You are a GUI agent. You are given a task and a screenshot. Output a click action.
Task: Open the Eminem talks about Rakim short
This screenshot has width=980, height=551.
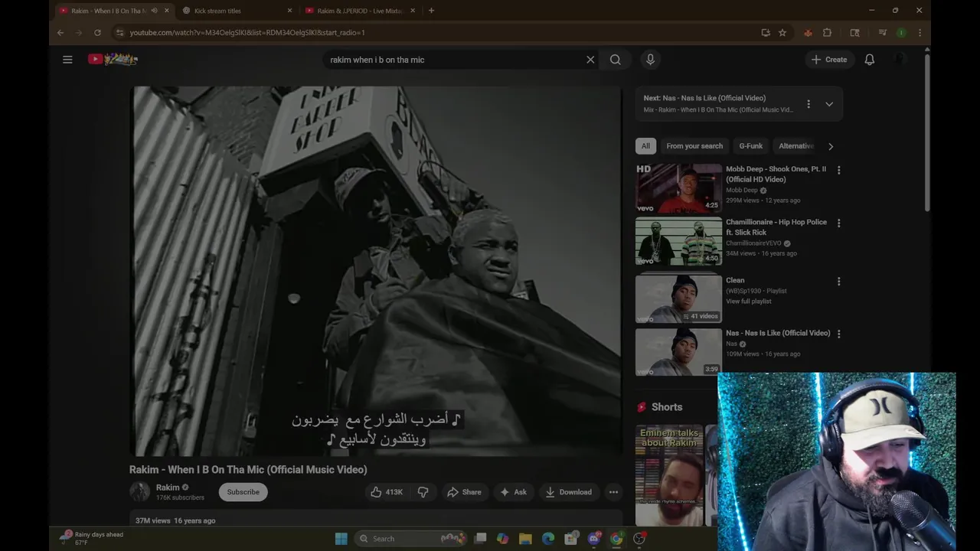[669, 474]
